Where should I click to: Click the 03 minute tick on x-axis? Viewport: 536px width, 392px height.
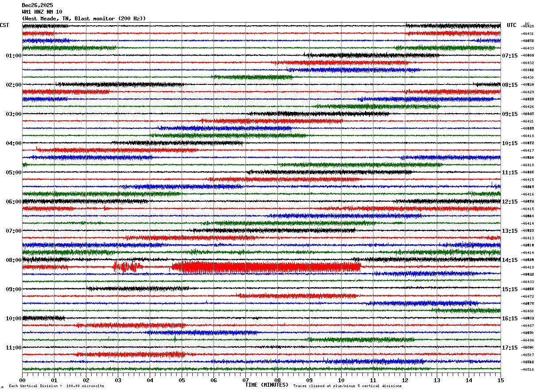(x=118, y=380)
